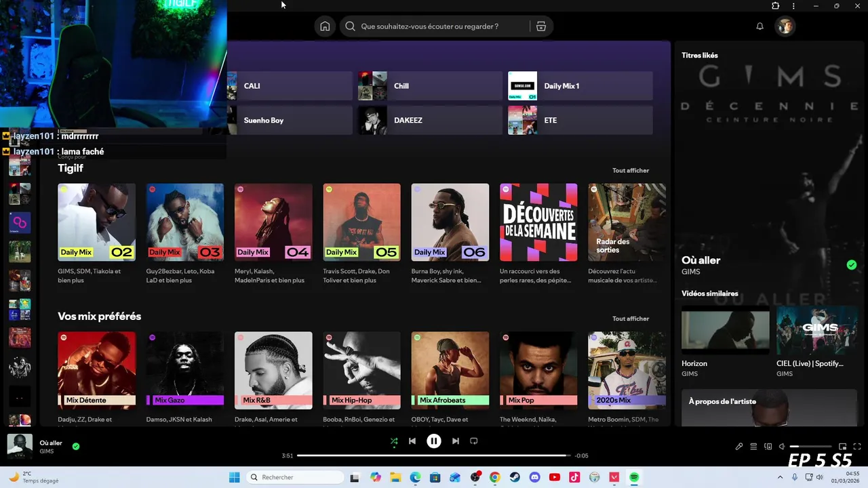Open the Chill shortcut tile
The image size is (868, 488).
(x=431, y=86)
